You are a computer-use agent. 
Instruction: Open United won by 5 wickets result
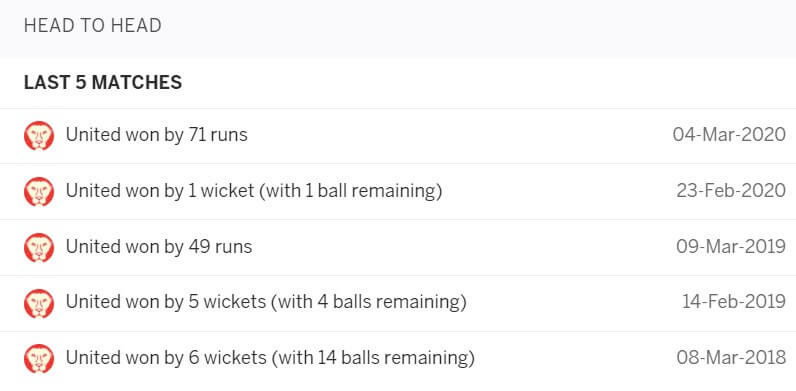tap(266, 303)
